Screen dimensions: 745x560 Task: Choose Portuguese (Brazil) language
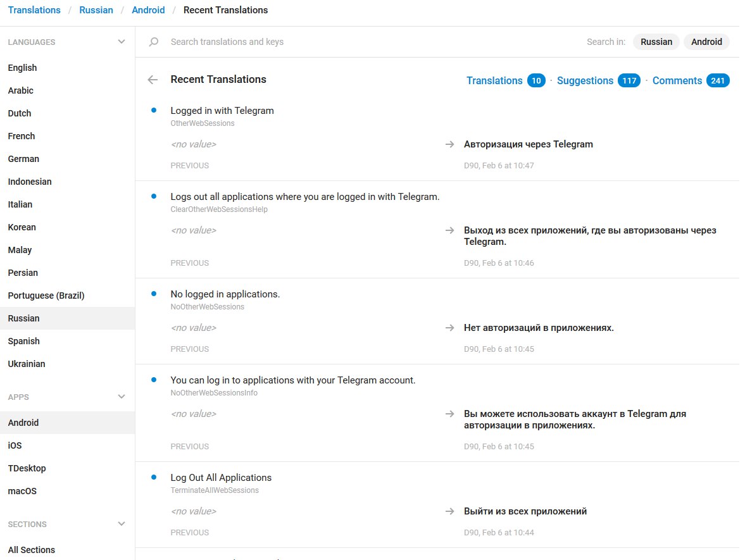(68, 296)
